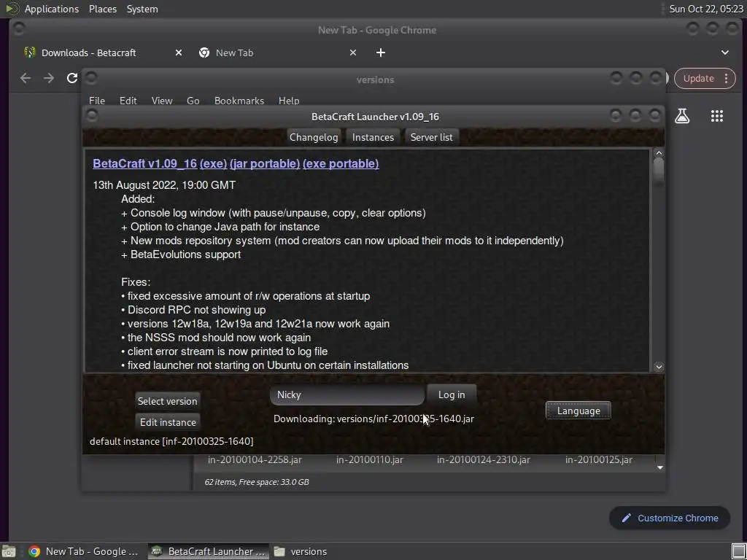Screen dimensions: 747x560
Task: Close the New Tab tab in Chrome
Action: [353, 52]
